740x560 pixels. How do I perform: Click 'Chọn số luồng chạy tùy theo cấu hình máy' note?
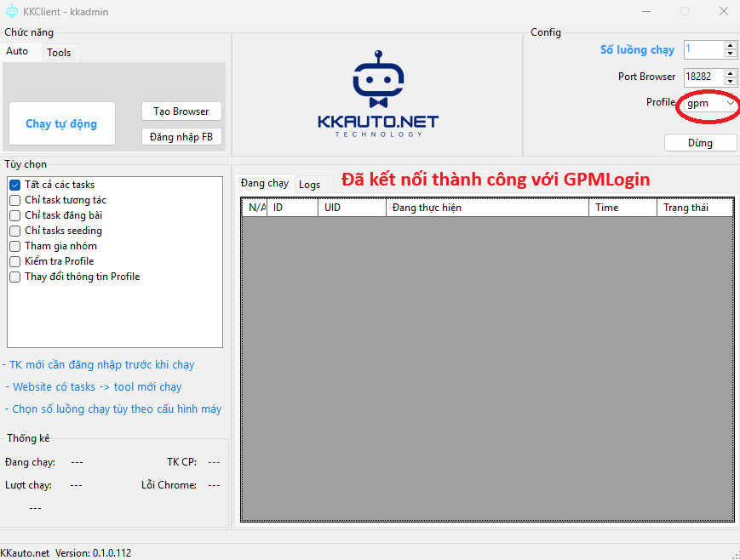113,409
